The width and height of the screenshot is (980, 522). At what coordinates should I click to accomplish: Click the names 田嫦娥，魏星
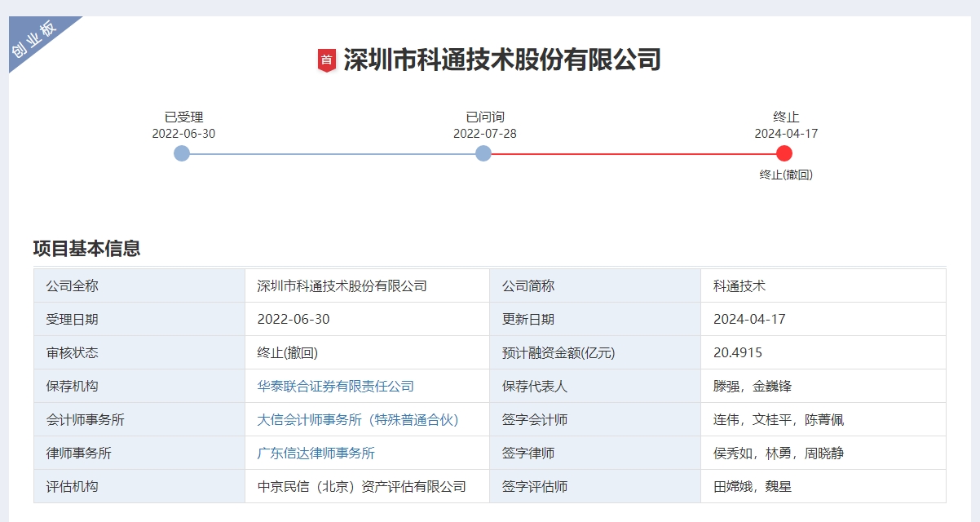pyautogui.click(x=753, y=487)
